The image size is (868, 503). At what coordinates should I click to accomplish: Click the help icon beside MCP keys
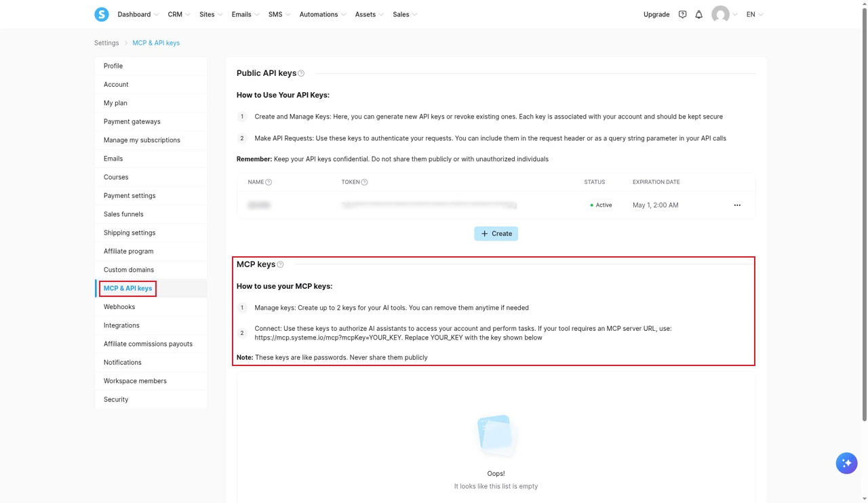(x=280, y=264)
